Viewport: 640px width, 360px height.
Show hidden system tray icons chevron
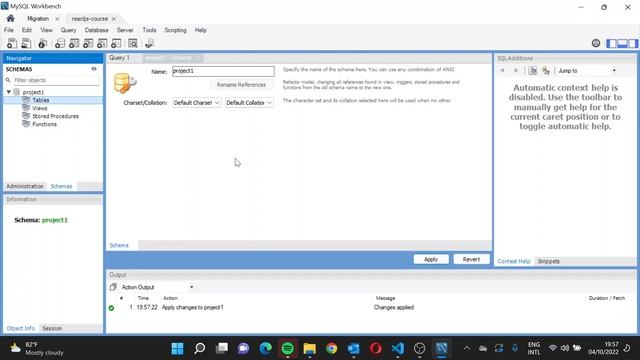pyautogui.click(x=467, y=348)
